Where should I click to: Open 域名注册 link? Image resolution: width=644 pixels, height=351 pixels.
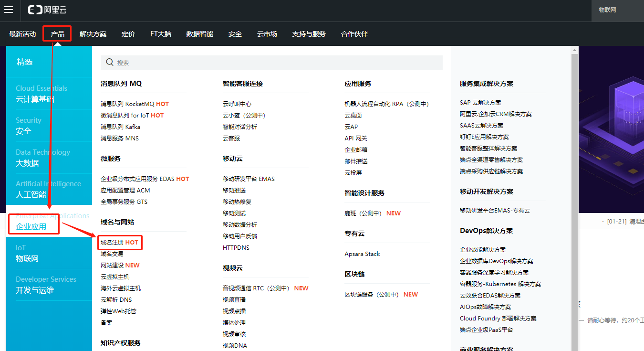pos(112,242)
